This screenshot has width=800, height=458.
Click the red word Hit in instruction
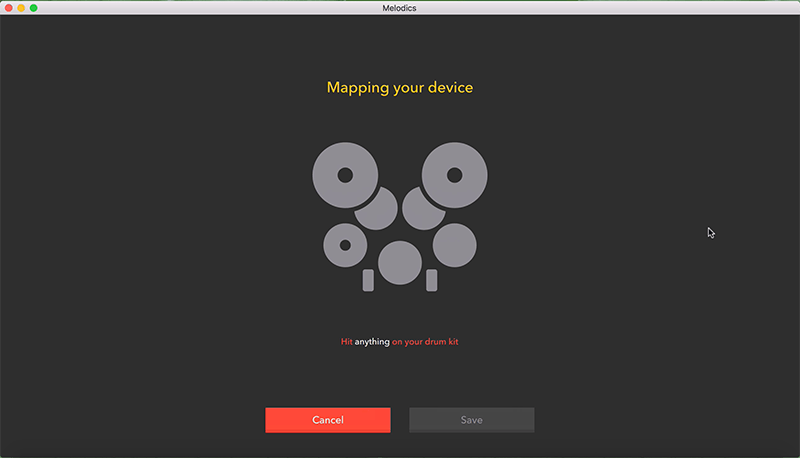point(346,341)
